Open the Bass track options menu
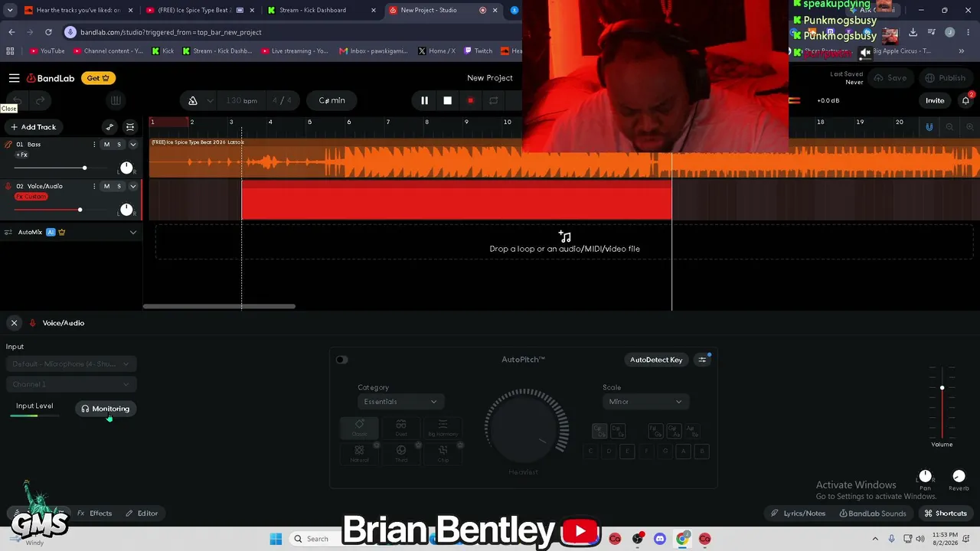The width and height of the screenshot is (980, 551). click(94, 145)
